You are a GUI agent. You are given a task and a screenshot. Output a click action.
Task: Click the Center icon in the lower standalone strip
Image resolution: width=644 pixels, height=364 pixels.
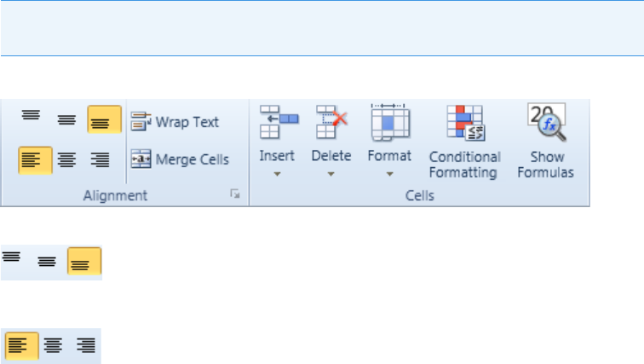click(x=52, y=346)
